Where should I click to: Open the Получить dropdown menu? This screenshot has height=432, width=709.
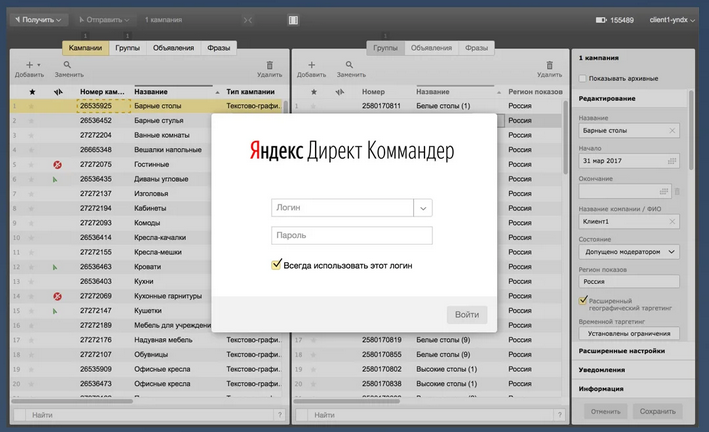38,20
